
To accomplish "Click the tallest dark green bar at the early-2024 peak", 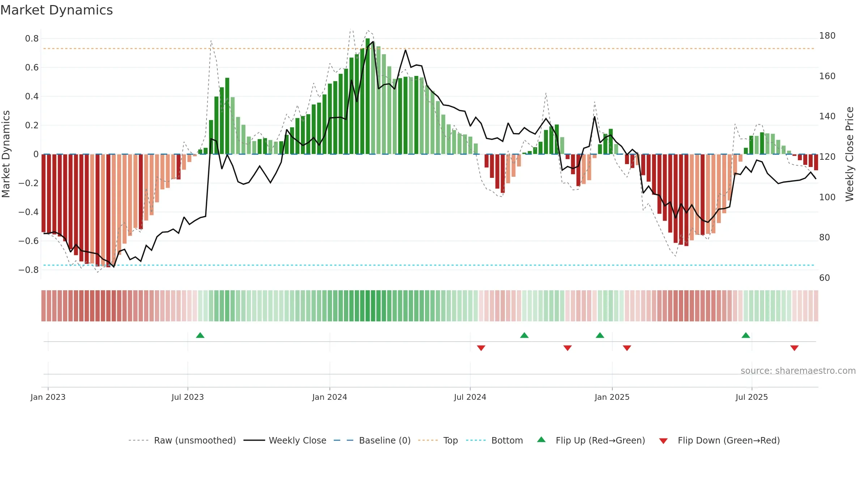I will pyautogui.click(x=367, y=96).
